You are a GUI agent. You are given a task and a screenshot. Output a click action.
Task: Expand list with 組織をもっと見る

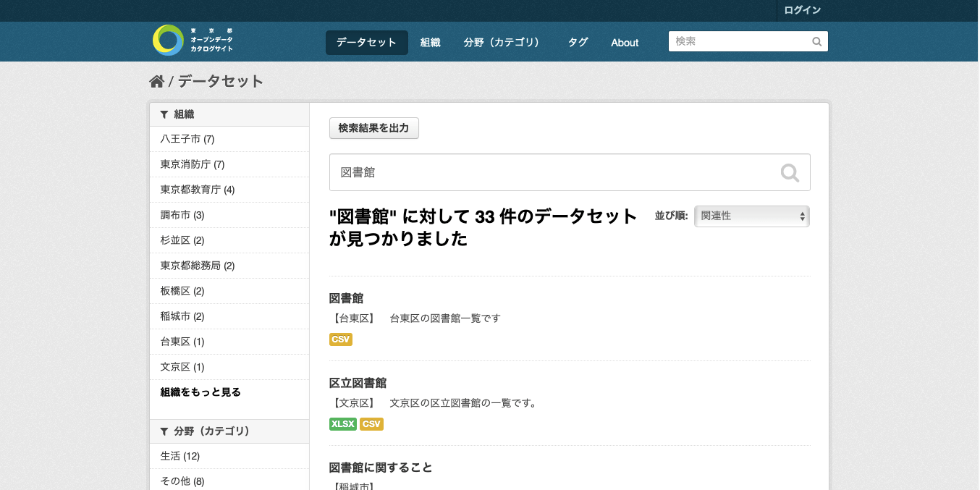click(200, 392)
